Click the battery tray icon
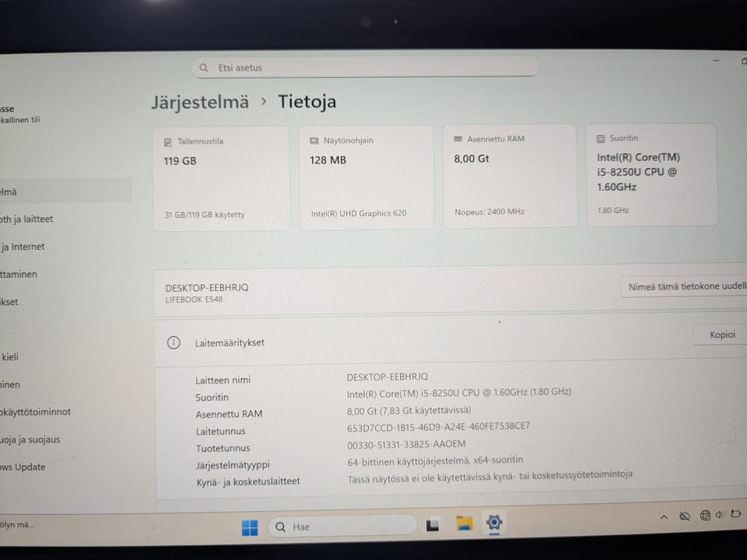Viewport: 747px width, 560px height. click(735, 514)
